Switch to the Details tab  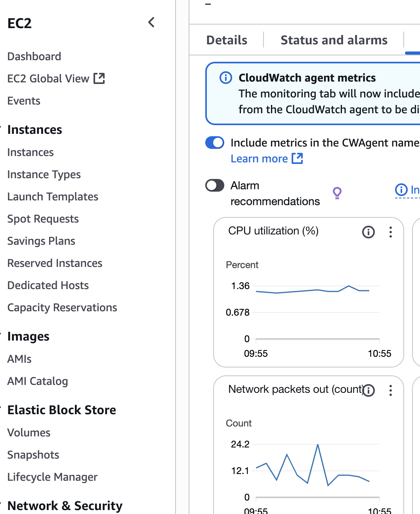[227, 40]
